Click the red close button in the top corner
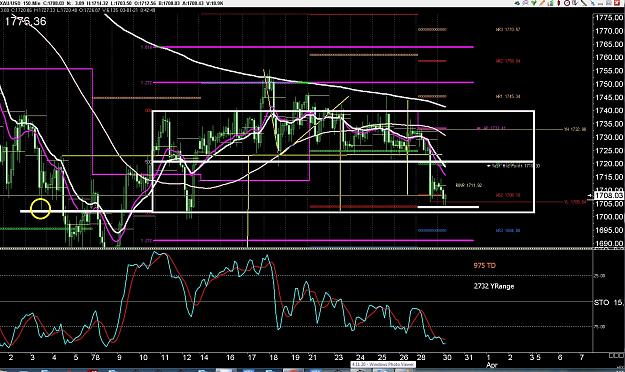This screenshot has width=625, height=372. point(617,3)
